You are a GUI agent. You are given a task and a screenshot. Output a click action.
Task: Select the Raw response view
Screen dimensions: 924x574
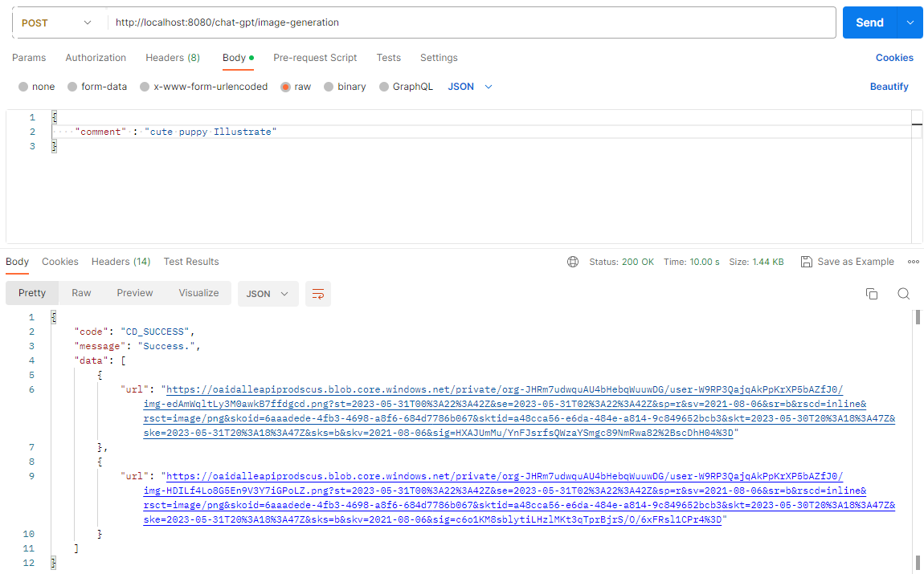click(81, 293)
